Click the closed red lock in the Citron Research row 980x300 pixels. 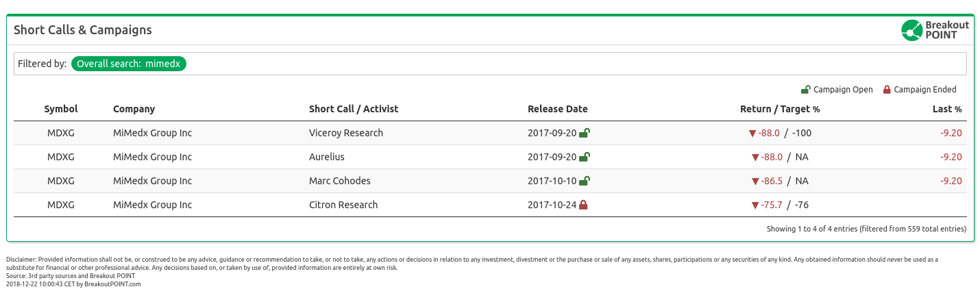click(x=583, y=205)
